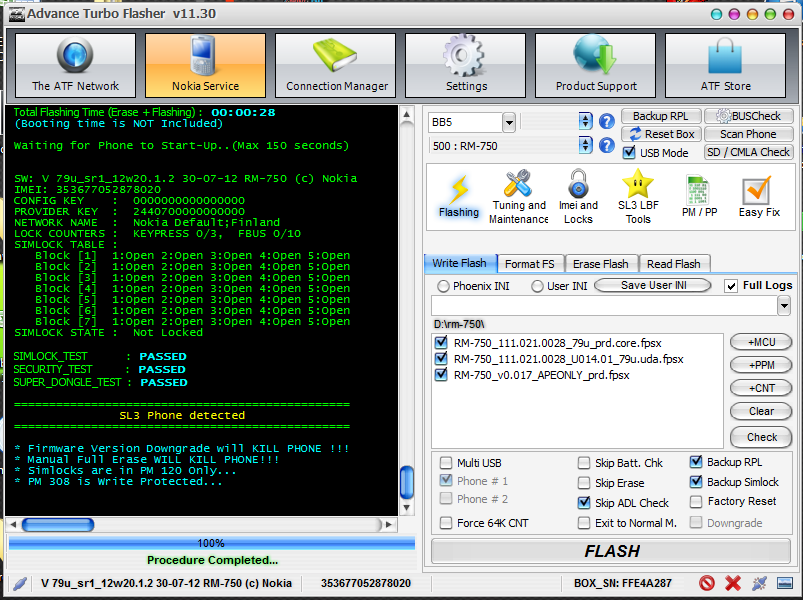Click the stepper right of the BB5 dropdown

tap(585, 121)
